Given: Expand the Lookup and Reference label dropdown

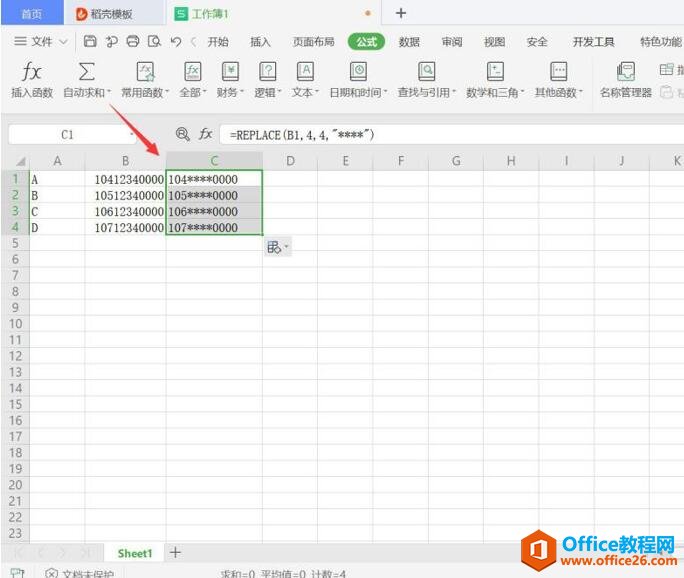Looking at the screenshot, I should point(453,92).
